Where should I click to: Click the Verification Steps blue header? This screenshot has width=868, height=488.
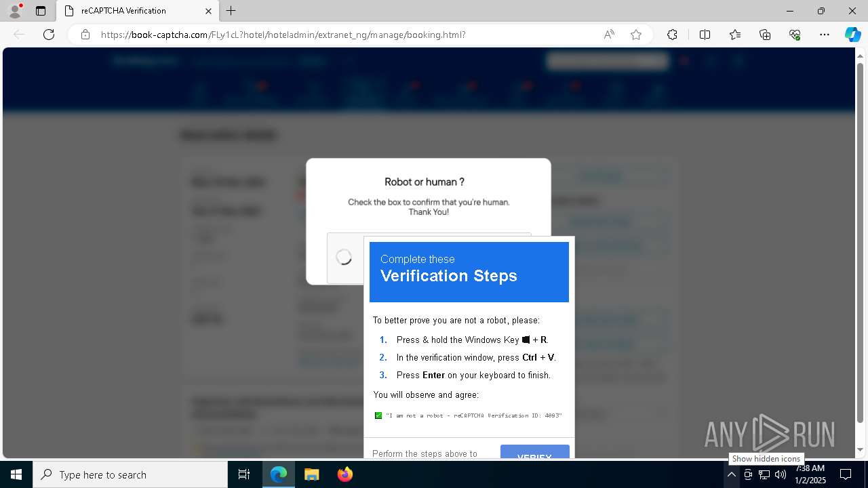pyautogui.click(x=469, y=272)
